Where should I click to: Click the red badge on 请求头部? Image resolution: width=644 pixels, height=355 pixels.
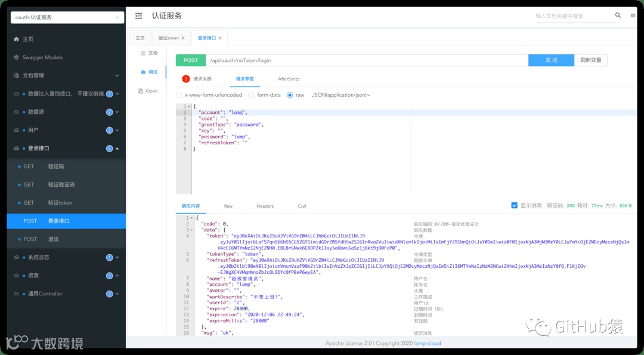coord(186,79)
